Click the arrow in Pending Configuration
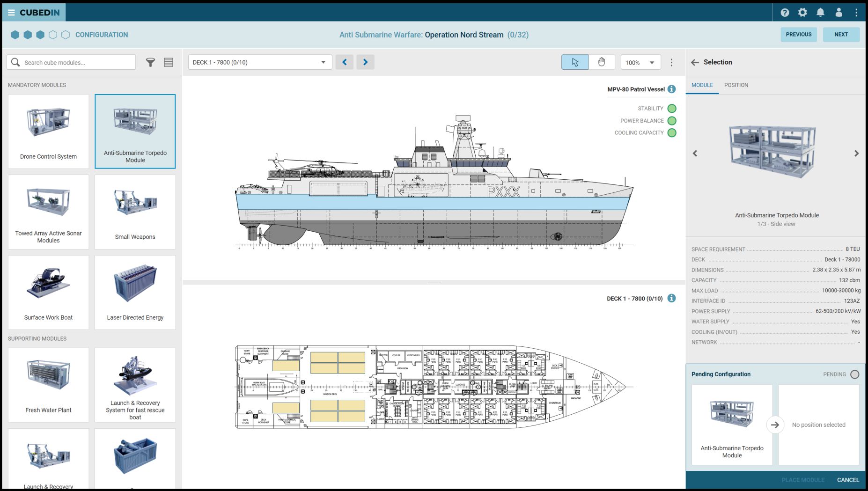The image size is (868, 491). 775,425
